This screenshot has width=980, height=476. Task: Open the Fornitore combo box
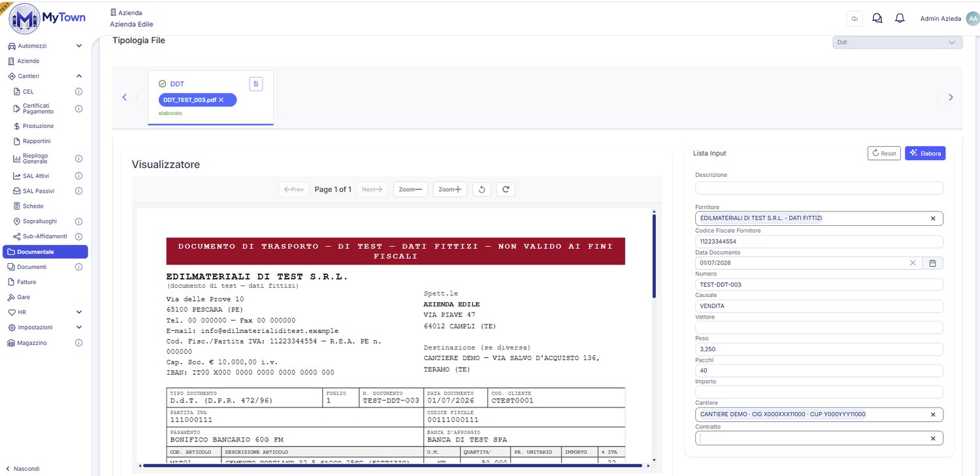pos(819,219)
